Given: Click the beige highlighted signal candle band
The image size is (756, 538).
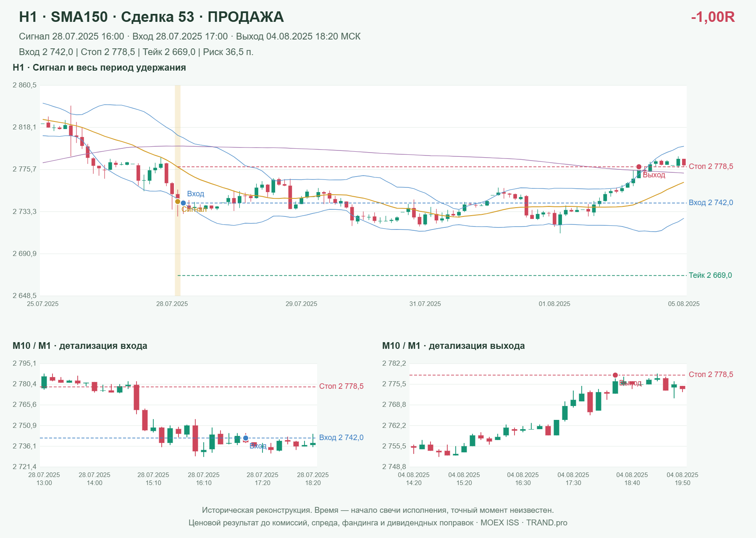Looking at the screenshot, I should [178, 190].
